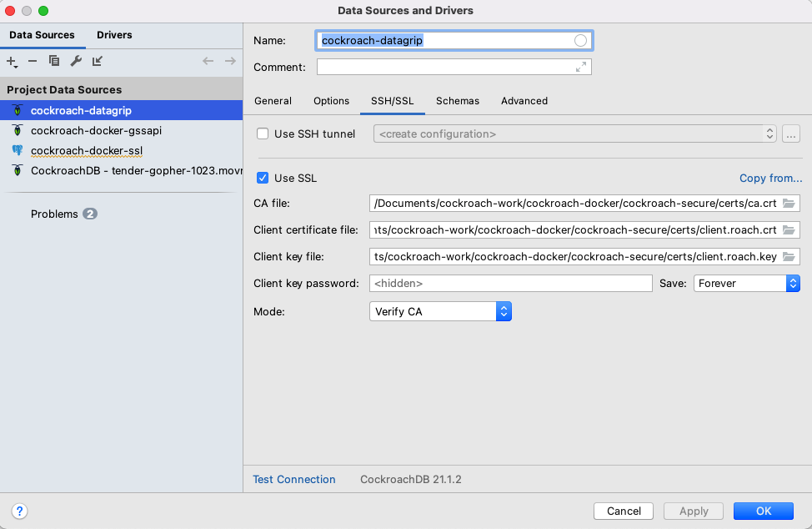
Task: Click the make global arrow icon
Action: pyautogui.click(x=98, y=61)
